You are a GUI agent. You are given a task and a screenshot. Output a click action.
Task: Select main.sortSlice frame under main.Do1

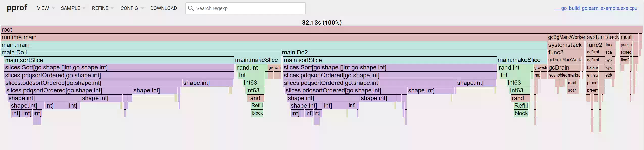[119, 60]
